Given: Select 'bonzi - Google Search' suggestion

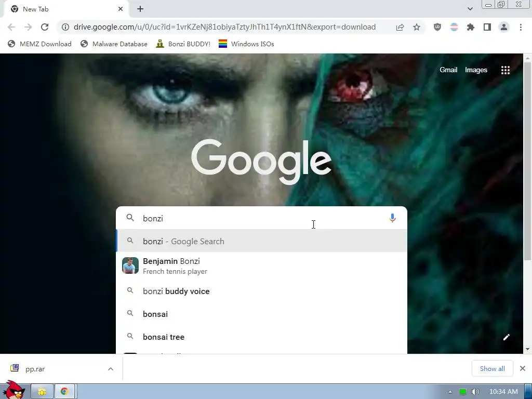Looking at the screenshot, I should pyautogui.click(x=261, y=241).
